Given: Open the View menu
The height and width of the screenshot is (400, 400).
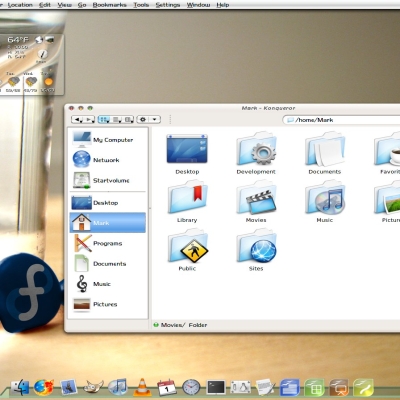Looking at the screenshot, I should click(64, 5).
